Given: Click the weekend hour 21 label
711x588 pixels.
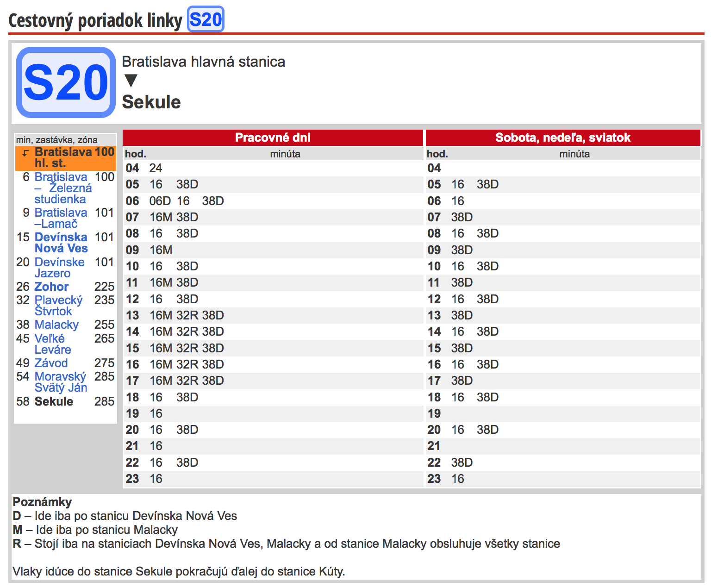Looking at the screenshot, I should pos(434,446).
